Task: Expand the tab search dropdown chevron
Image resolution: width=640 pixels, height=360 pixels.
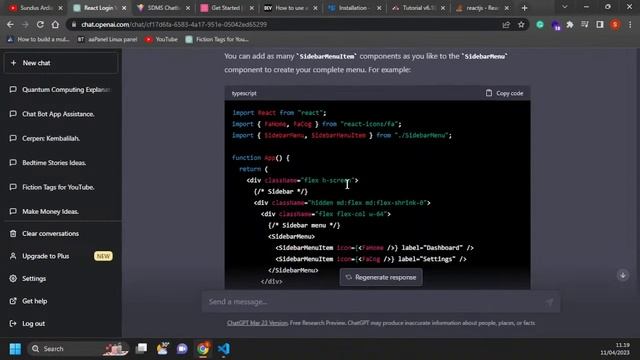Action: 564,7
